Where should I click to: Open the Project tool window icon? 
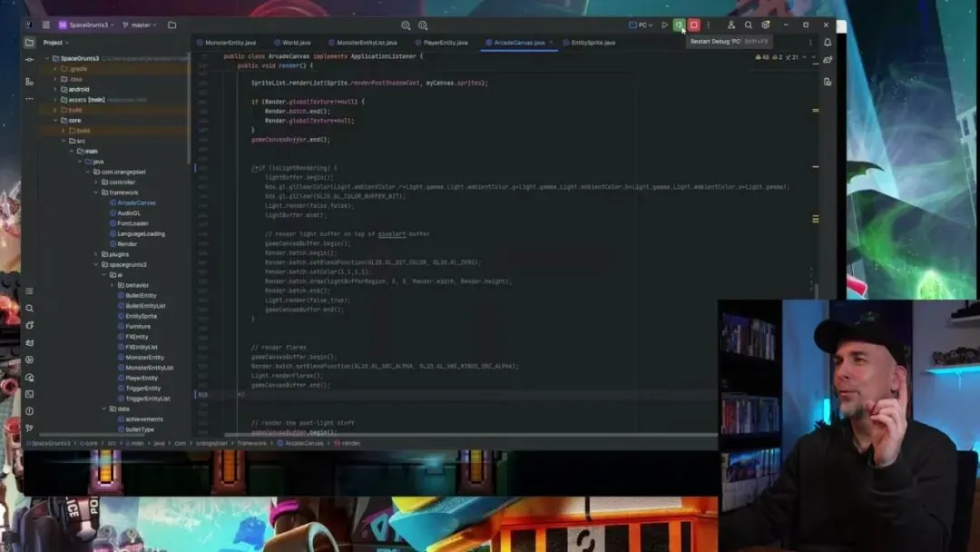click(x=29, y=43)
